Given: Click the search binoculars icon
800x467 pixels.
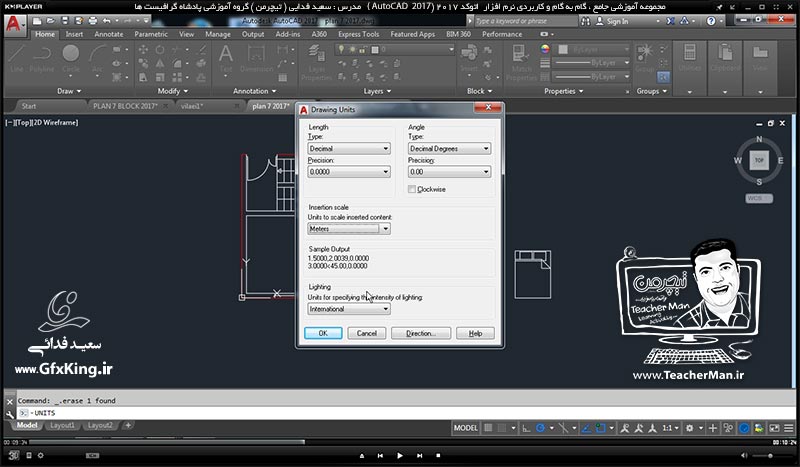Looking at the screenshot, I should click(x=585, y=21).
